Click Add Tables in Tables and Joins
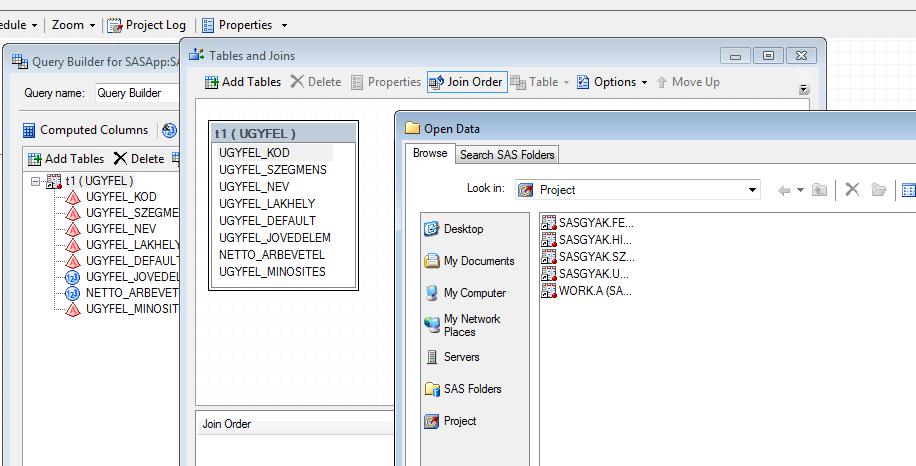 pos(243,82)
